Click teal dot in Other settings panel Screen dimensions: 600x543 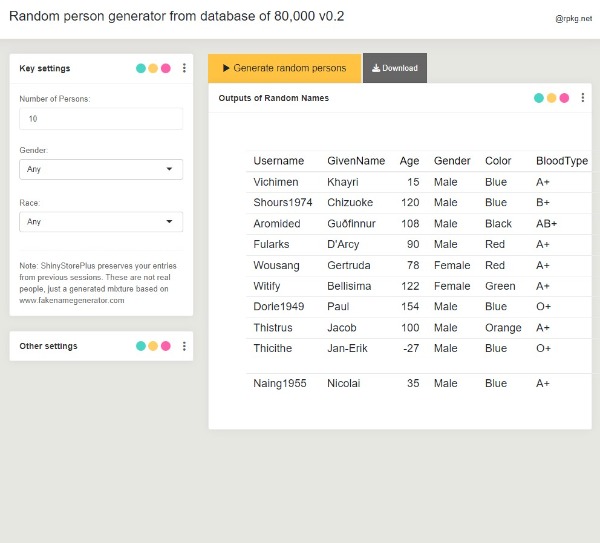(141, 346)
